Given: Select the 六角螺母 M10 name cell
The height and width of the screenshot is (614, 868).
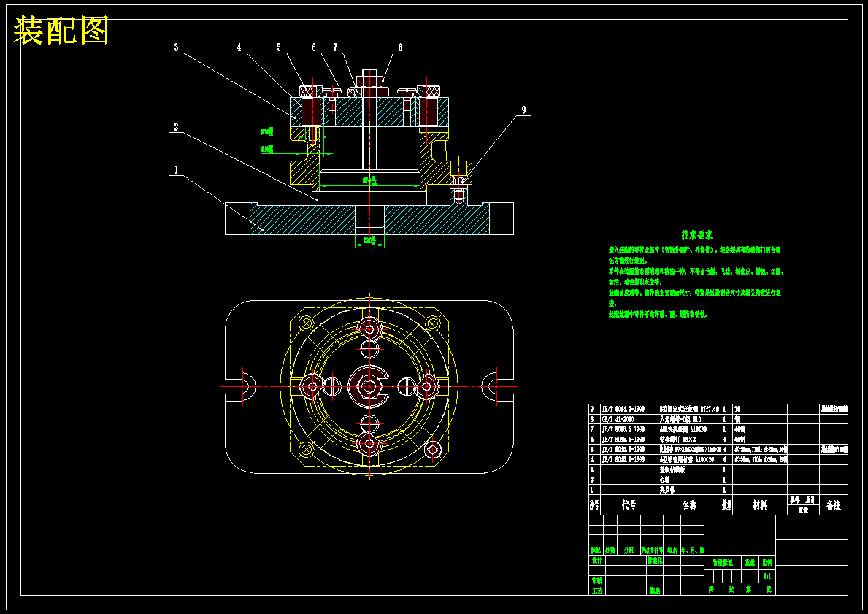Looking at the screenshot, I should click(689, 419).
